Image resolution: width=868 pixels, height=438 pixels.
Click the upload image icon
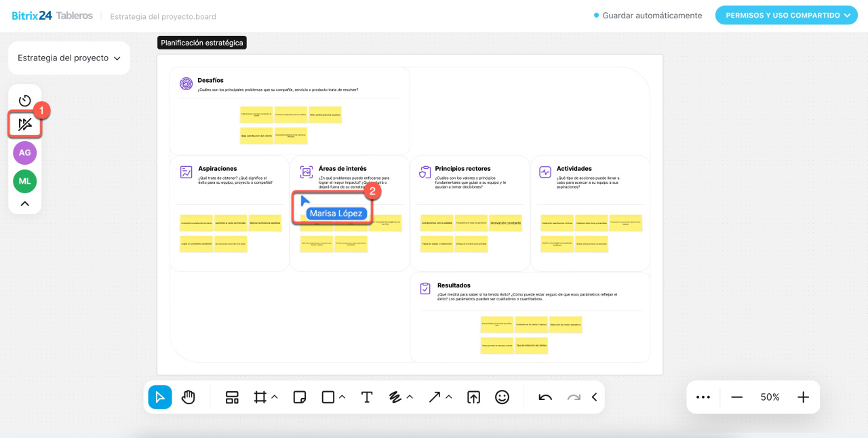tap(473, 397)
